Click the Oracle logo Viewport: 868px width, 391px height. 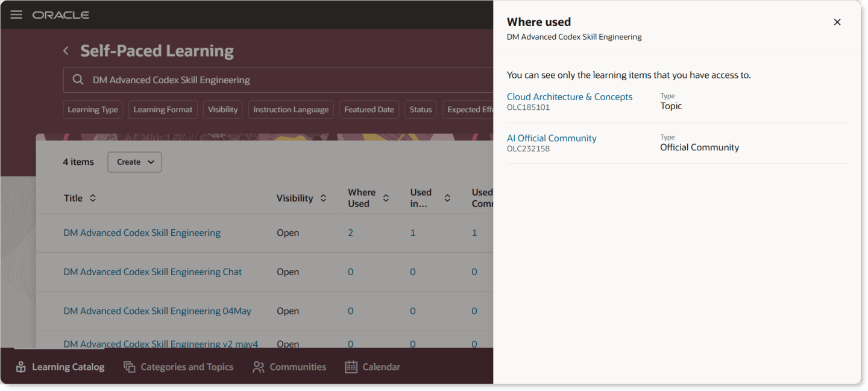[61, 14]
